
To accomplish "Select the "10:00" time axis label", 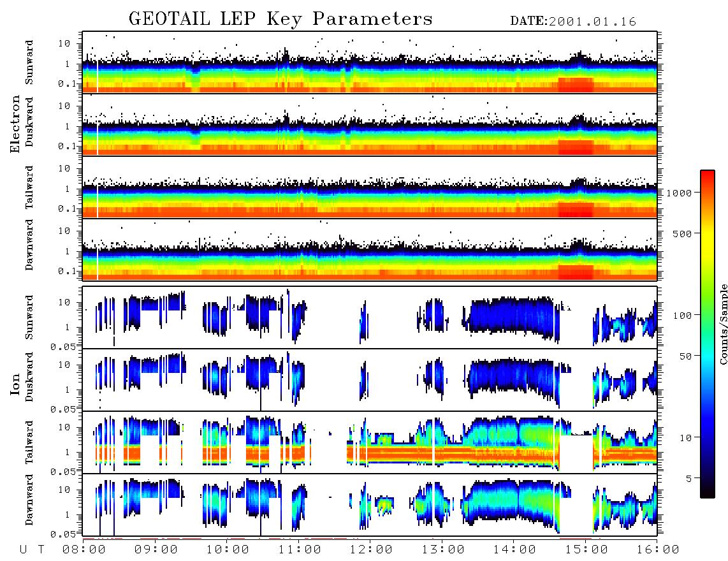I will point(228,550).
